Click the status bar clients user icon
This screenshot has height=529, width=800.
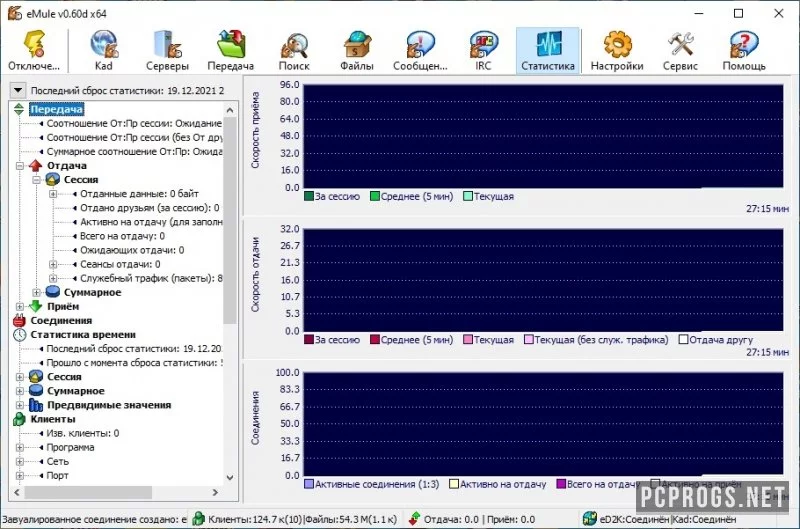198,519
